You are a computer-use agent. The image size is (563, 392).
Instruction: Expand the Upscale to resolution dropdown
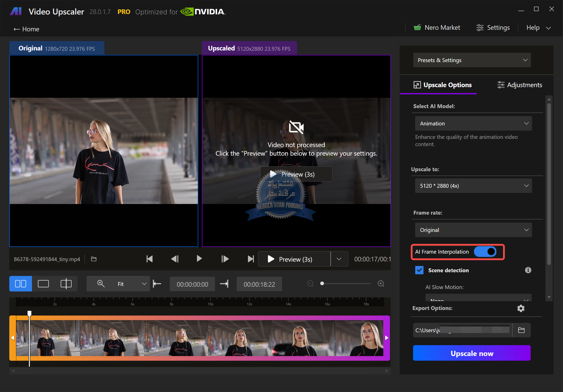pos(473,186)
